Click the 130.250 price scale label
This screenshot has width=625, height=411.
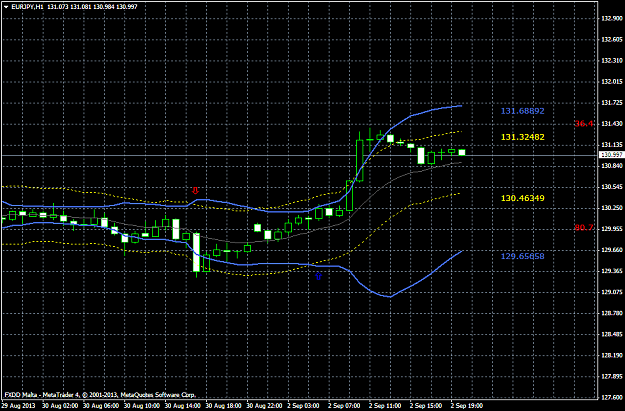612,208
